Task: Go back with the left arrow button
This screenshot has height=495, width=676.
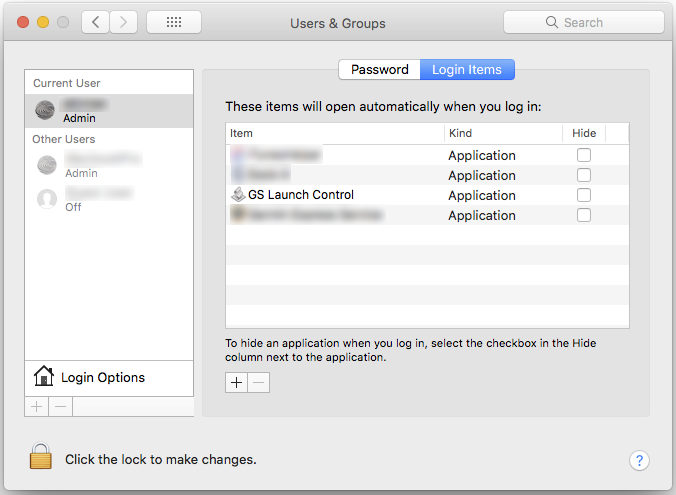Action: tap(95, 22)
